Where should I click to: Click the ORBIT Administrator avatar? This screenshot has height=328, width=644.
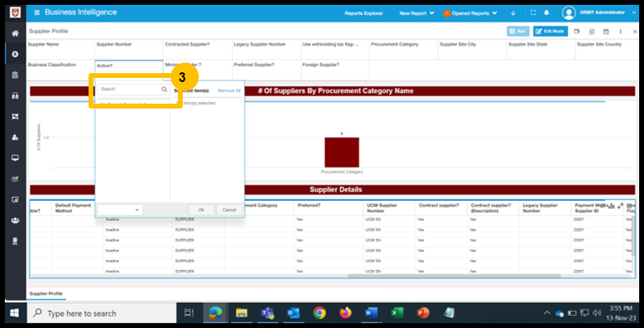point(568,13)
